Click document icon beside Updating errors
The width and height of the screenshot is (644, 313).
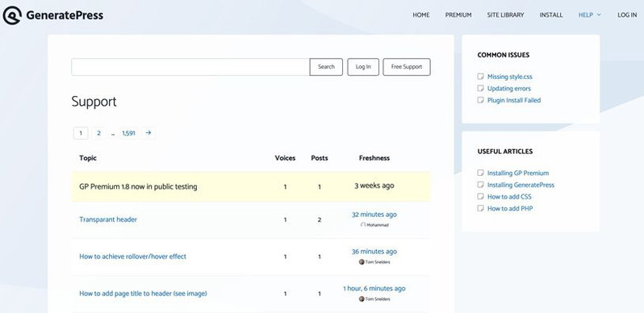point(480,88)
